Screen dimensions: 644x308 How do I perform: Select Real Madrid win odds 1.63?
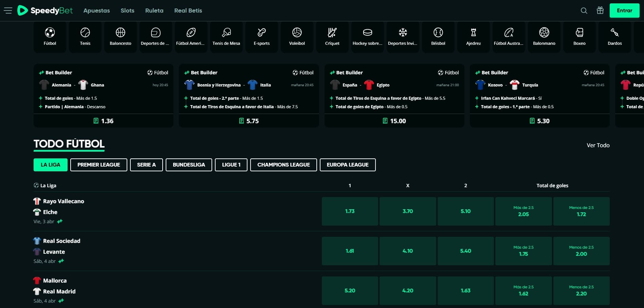tap(465, 291)
